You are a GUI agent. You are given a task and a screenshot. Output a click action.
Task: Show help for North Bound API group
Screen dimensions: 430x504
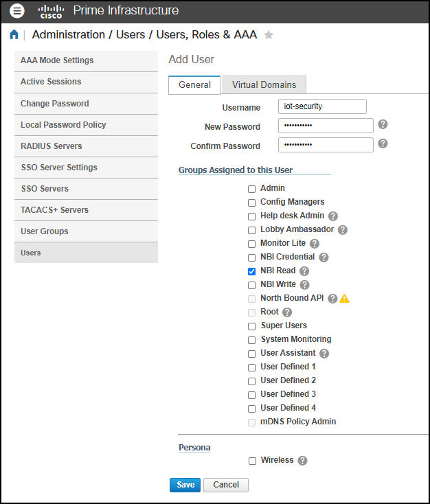tap(332, 299)
